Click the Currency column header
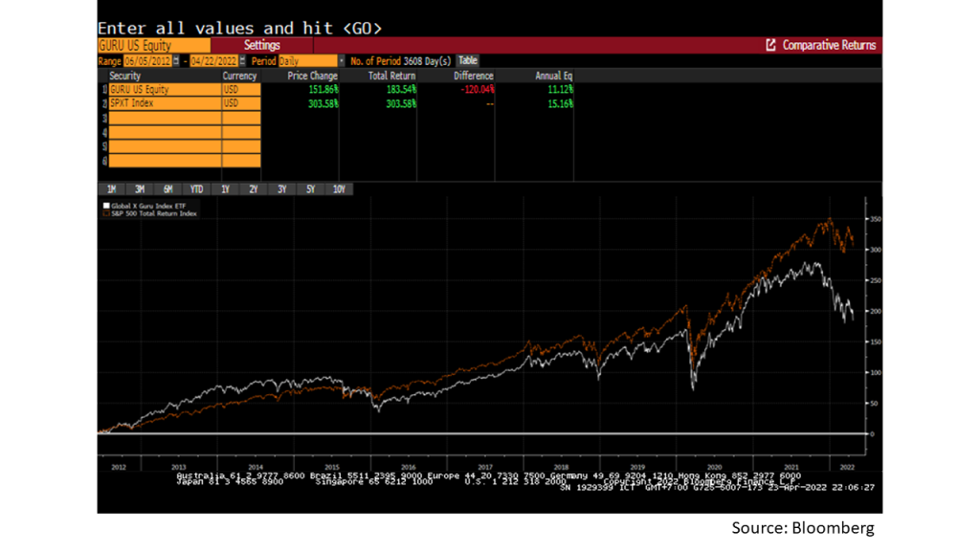The width and height of the screenshot is (980, 551). click(x=239, y=76)
